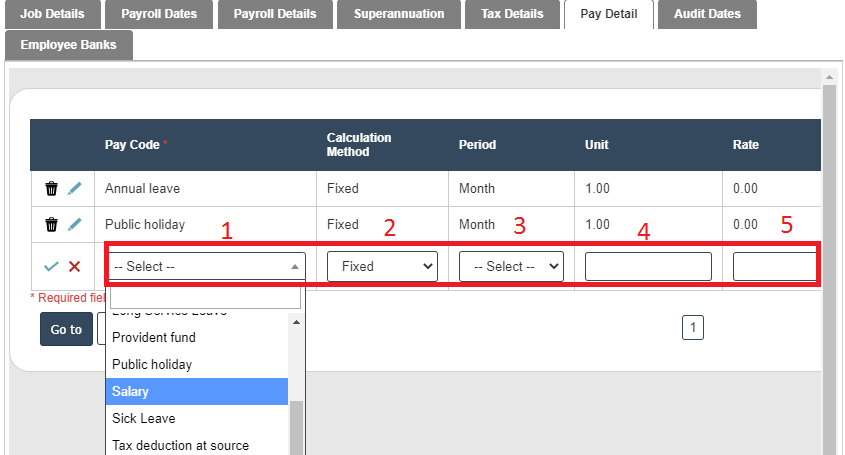Go to the Employee Banks tab

coord(68,45)
